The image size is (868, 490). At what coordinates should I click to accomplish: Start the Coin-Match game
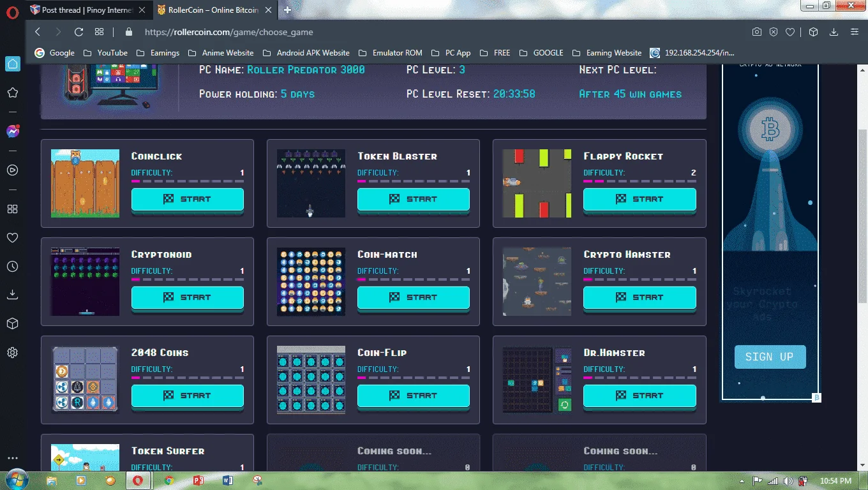(x=414, y=297)
